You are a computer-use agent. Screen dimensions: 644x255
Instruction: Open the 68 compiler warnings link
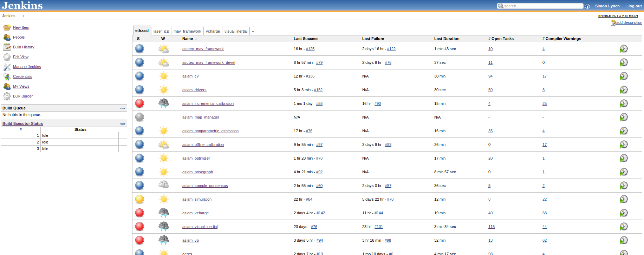[x=545, y=213]
